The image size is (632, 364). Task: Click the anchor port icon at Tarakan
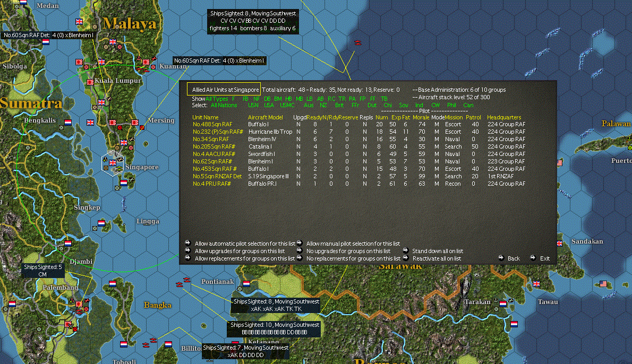tap(496, 301)
